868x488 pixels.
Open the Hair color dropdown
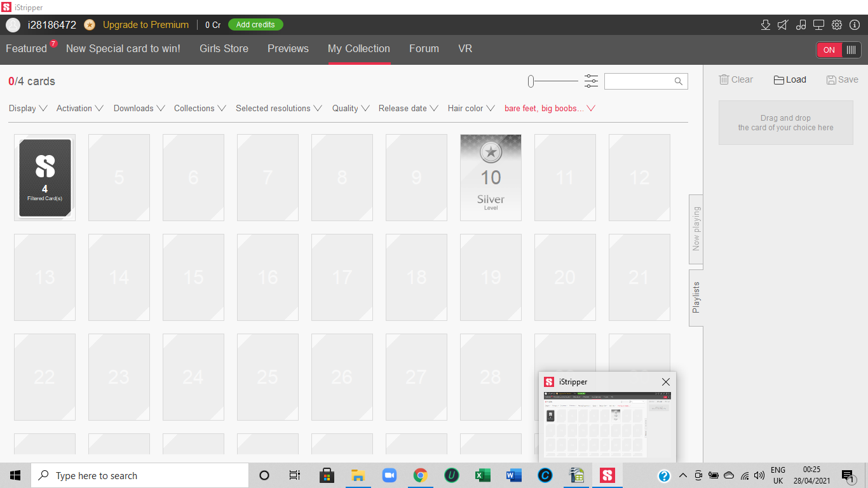[471, 109]
